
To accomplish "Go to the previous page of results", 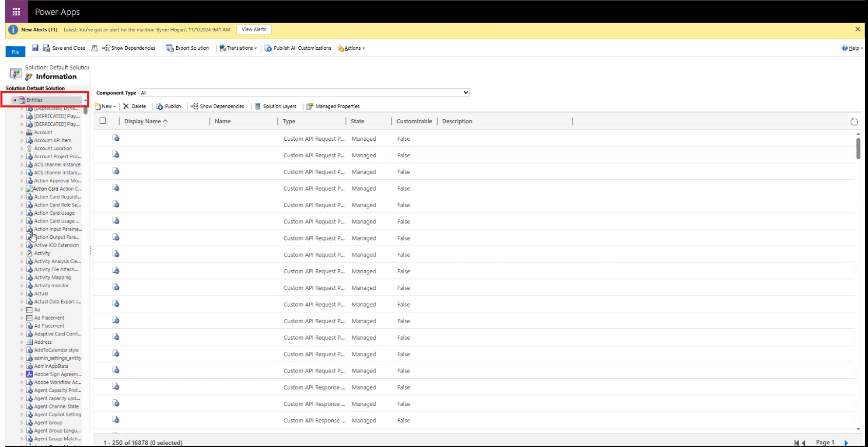I will [x=804, y=443].
